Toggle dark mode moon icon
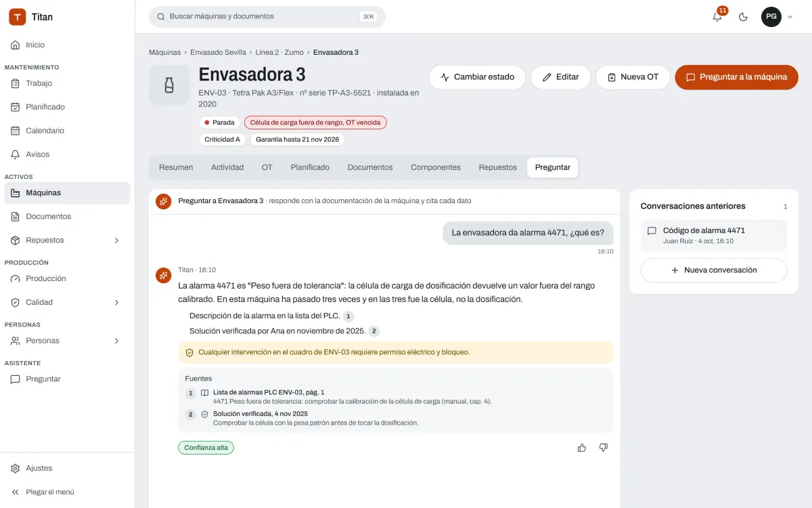 [743, 17]
